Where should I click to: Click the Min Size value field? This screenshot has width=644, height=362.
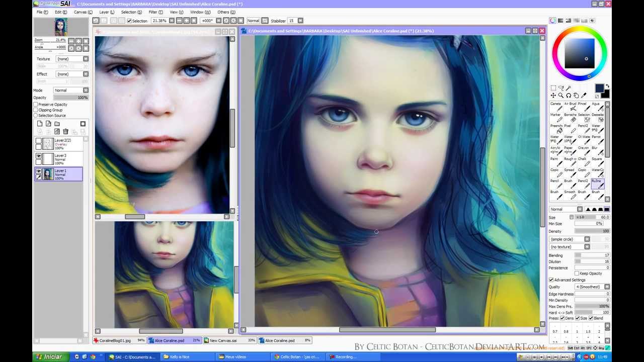(589, 224)
